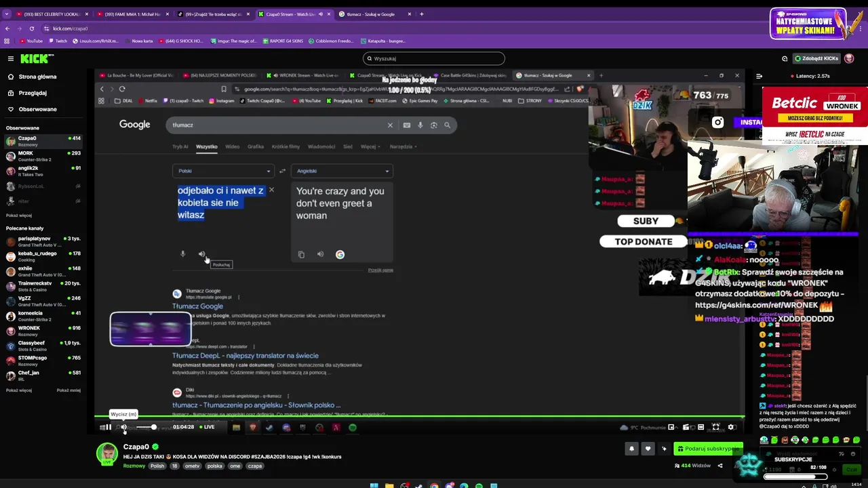Expand followed channels with Pokaż więcej
The image size is (868, 488).
pos(19,216)
